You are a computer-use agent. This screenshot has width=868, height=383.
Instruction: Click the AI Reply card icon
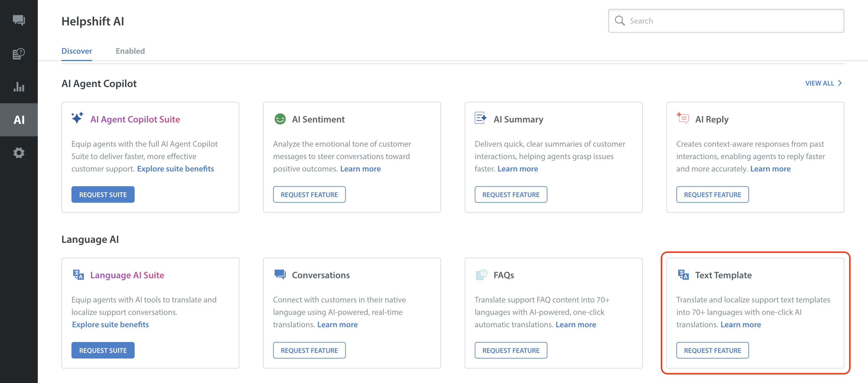click(x=682, y=119)
